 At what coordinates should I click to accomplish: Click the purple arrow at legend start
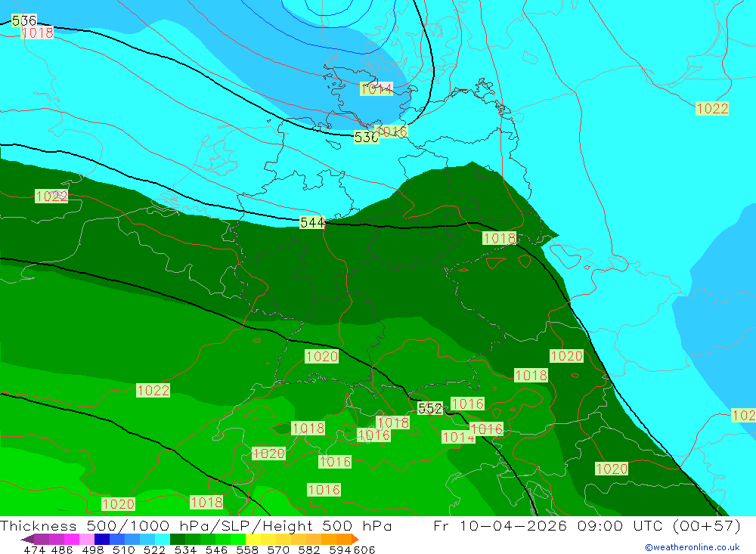click(27, 539)
